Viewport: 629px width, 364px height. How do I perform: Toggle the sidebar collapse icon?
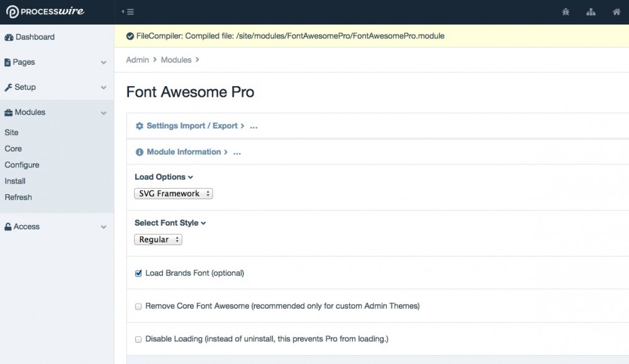point(127,12)
